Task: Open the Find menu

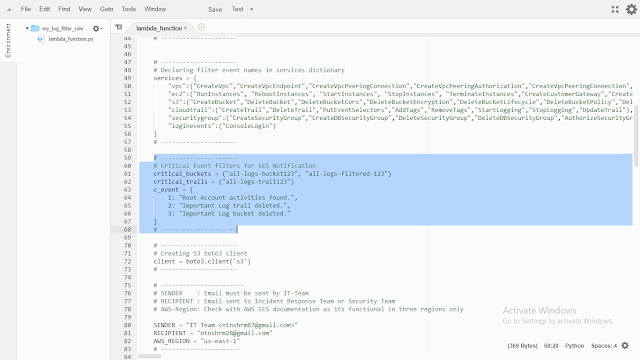Action: [x=64, y=9]
